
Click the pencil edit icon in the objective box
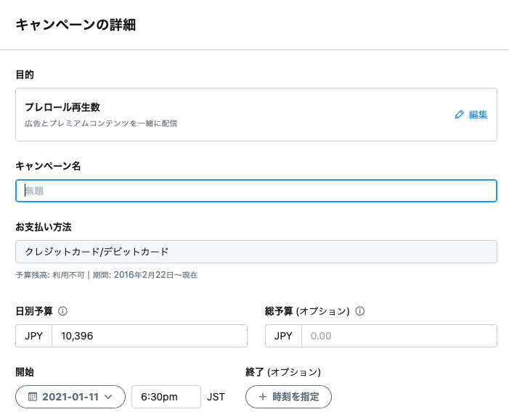[459, 115]
